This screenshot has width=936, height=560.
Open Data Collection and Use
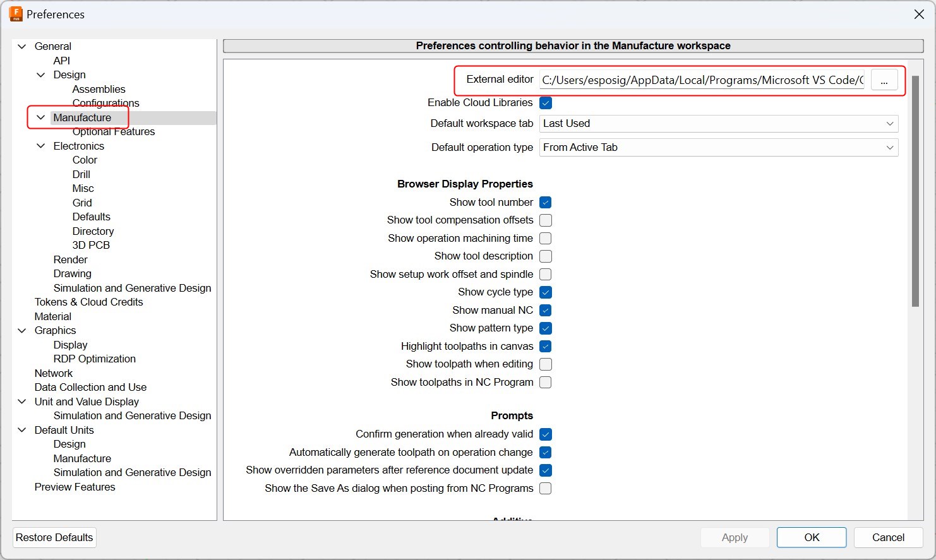pyautogui.click(x=90, y=387)
